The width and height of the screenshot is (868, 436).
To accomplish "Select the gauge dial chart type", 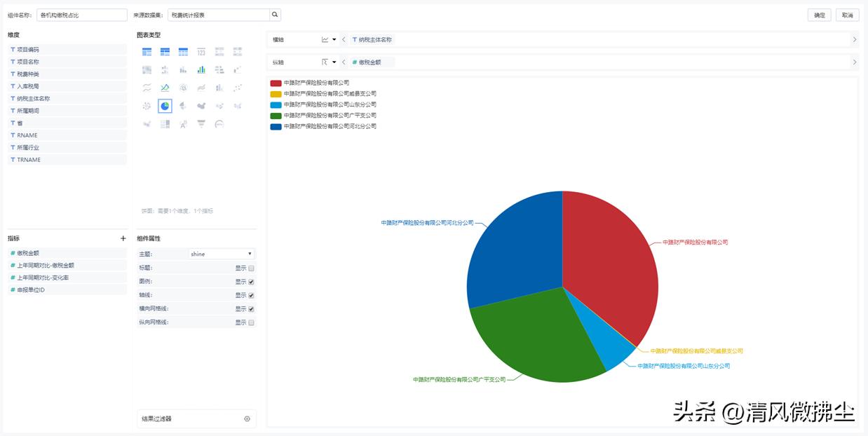I will click(x=219, y=124).
